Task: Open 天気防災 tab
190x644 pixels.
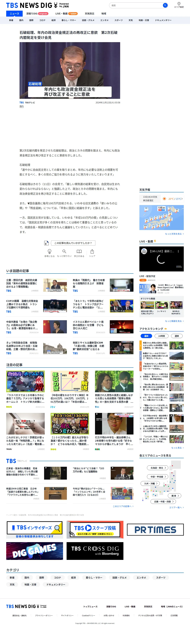Action: [89, 13]
